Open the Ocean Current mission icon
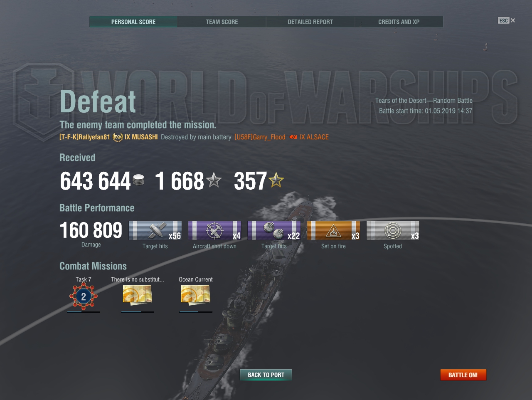532x400 pixels. [x=196, y=295]
